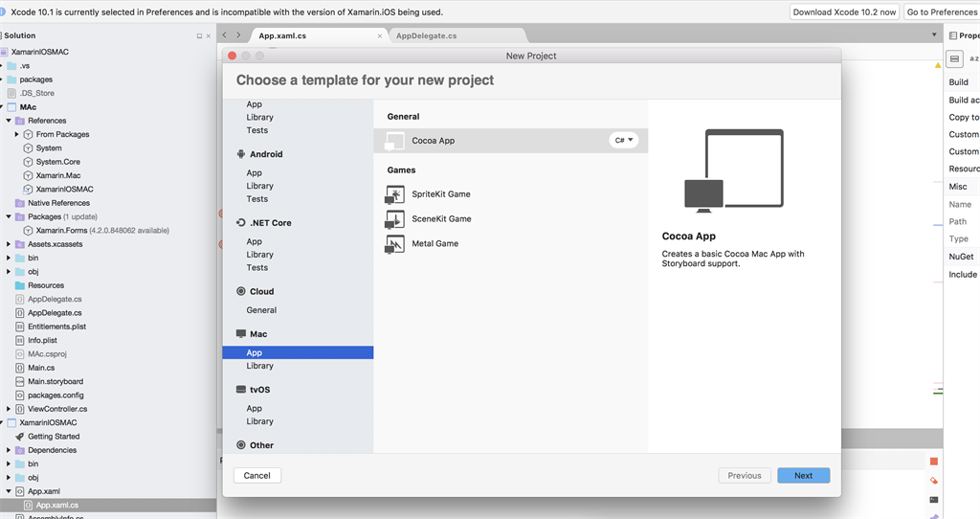
Task: Select .DS_Store file
Action: 37,93
